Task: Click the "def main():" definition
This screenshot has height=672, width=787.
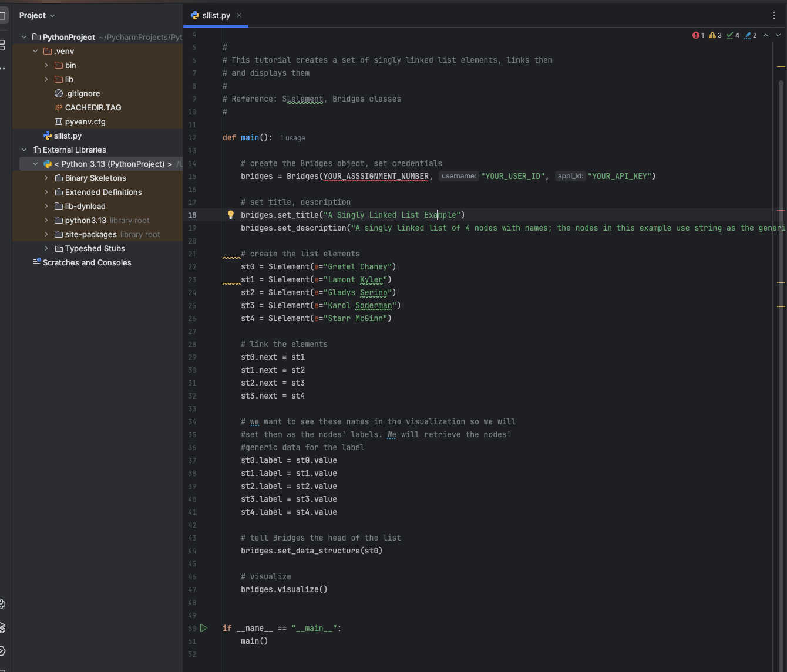Action: (x=248, y=137)
